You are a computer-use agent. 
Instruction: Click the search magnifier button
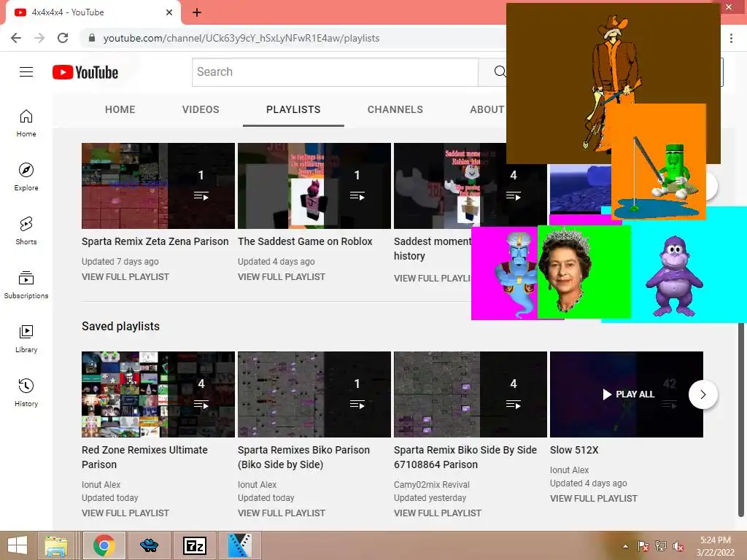point(499,72)
